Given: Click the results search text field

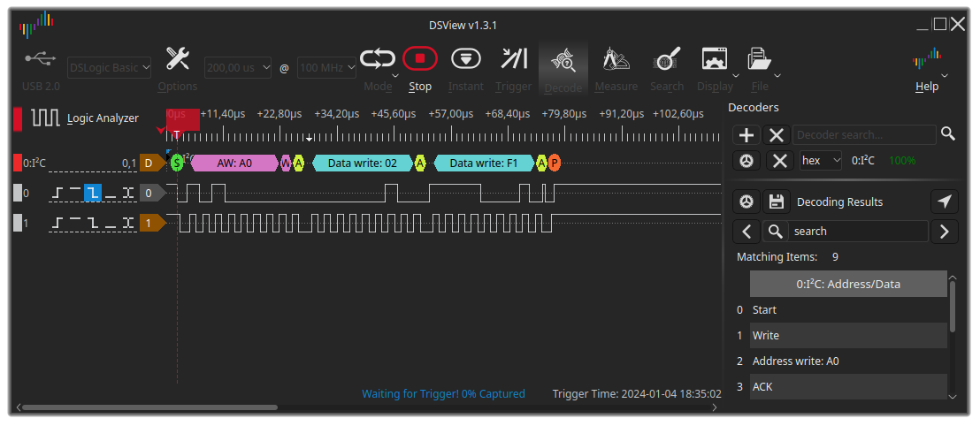Looking at the screenshot, I should click(x=858, y=231).
